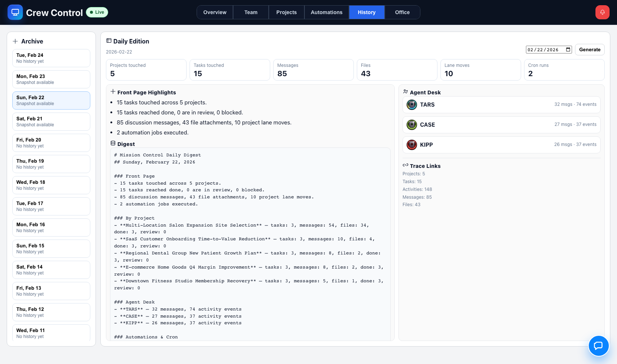This screenshot has height=364, width=617.
Task: Select Mon, Feb 23 archive snapshot
Action: click(51, 79)
